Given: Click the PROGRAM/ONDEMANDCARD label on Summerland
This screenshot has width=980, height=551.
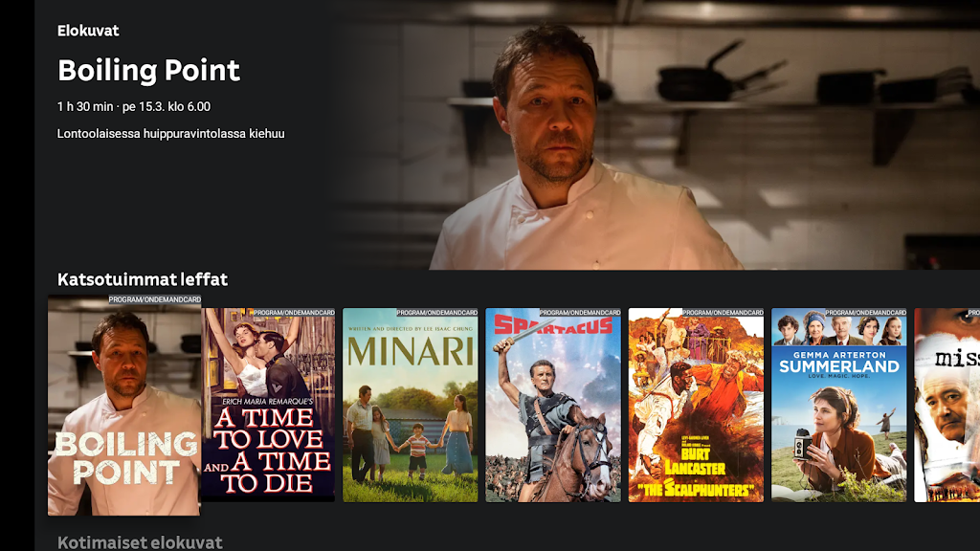Looking at the screenshot, I should point(865,313).
